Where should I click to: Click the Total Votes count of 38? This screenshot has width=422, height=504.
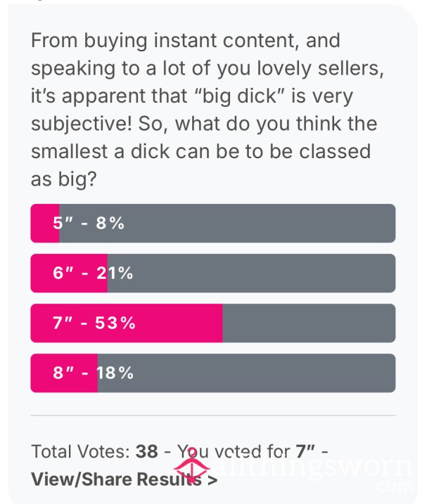[x=147, y=451]
